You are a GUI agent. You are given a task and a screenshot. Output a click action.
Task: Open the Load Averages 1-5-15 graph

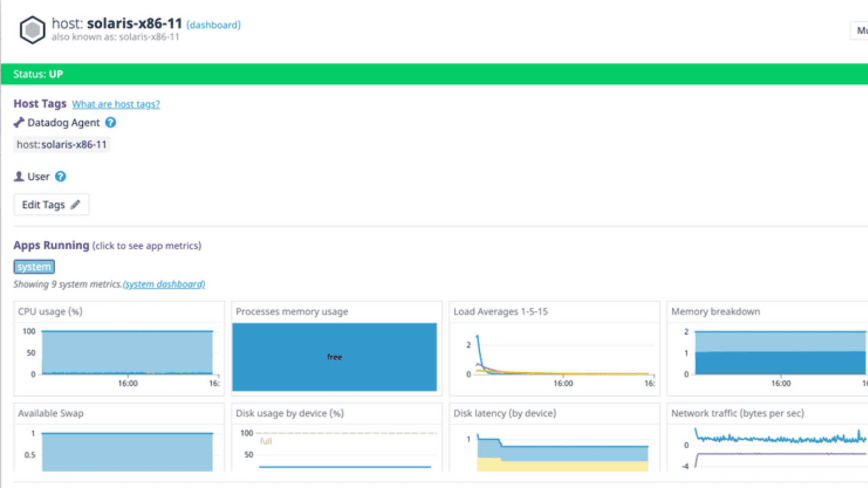[555, 349]
